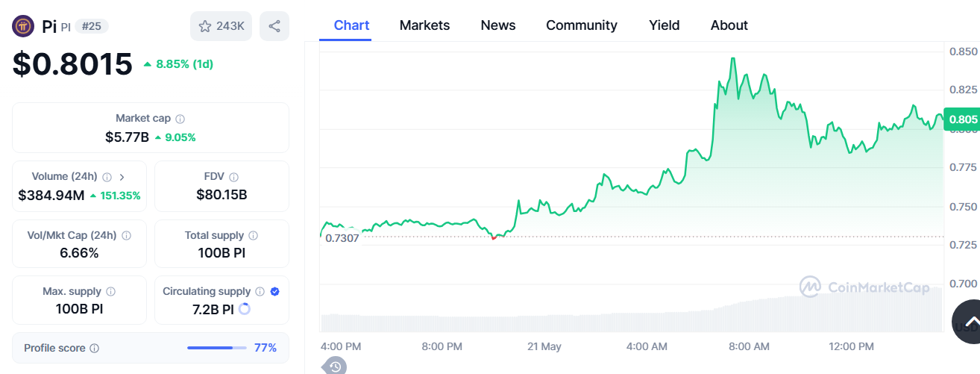Click the Total supply info icon
Viewport: 980px width, 374px height.
[254, 236]
